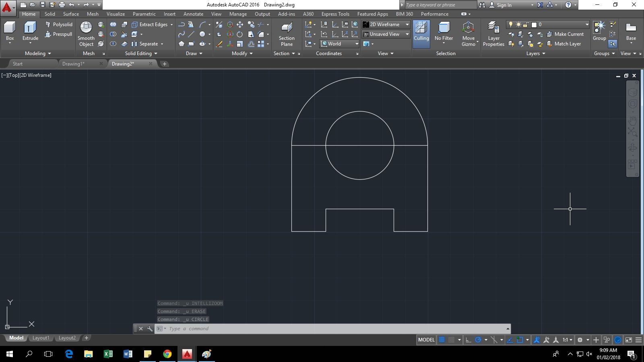
Task: Click Extract Edges in Solid Editing
Action: click(x=150, y=25)
